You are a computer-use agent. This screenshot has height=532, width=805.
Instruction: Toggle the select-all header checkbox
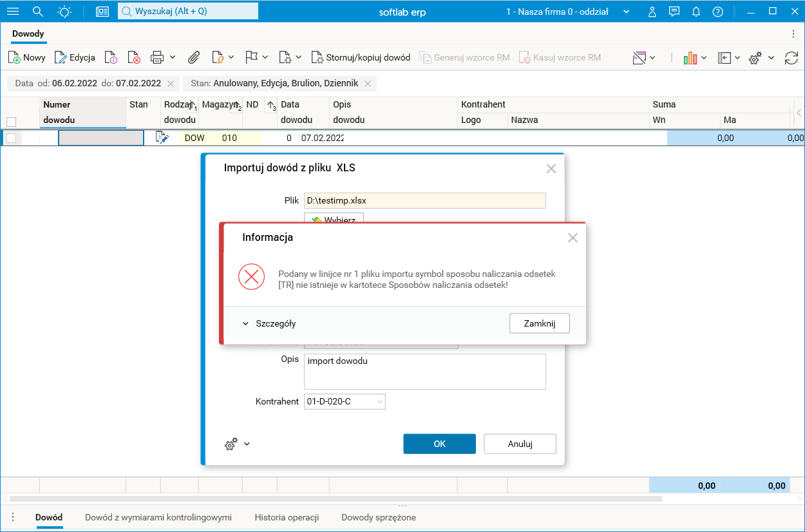tap(11, 121)
